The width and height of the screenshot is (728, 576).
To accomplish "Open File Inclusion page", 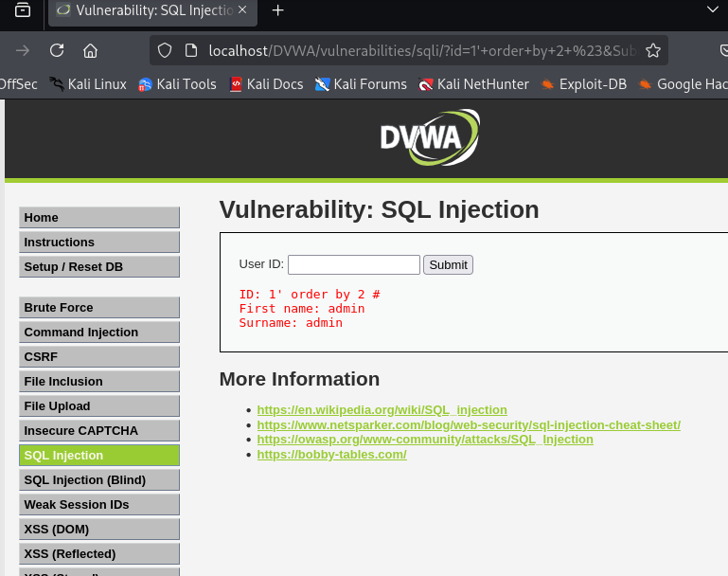I will point(99,382).
